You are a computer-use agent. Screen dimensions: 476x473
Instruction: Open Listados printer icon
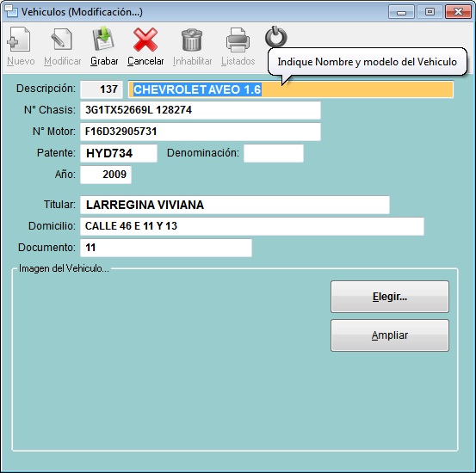238,40
